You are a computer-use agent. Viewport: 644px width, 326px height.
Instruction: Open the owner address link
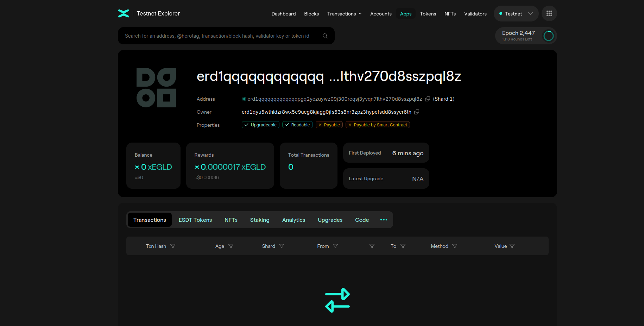click(326, 112)
